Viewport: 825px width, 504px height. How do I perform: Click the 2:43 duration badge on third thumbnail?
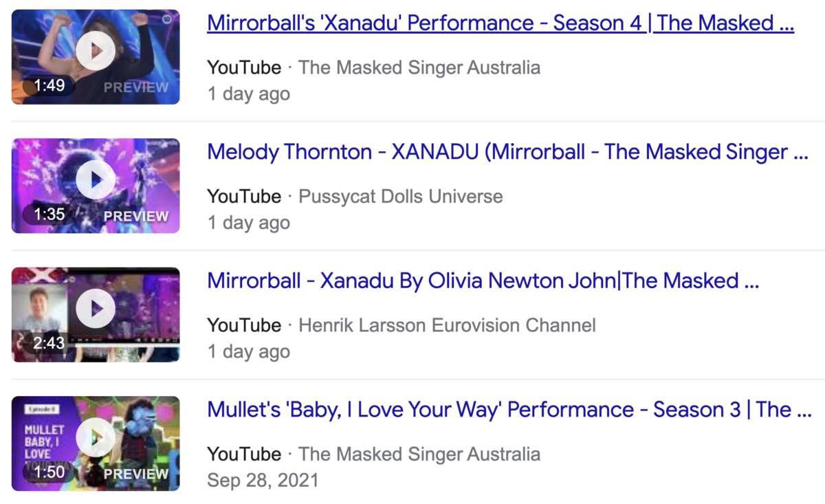[49, 343]
